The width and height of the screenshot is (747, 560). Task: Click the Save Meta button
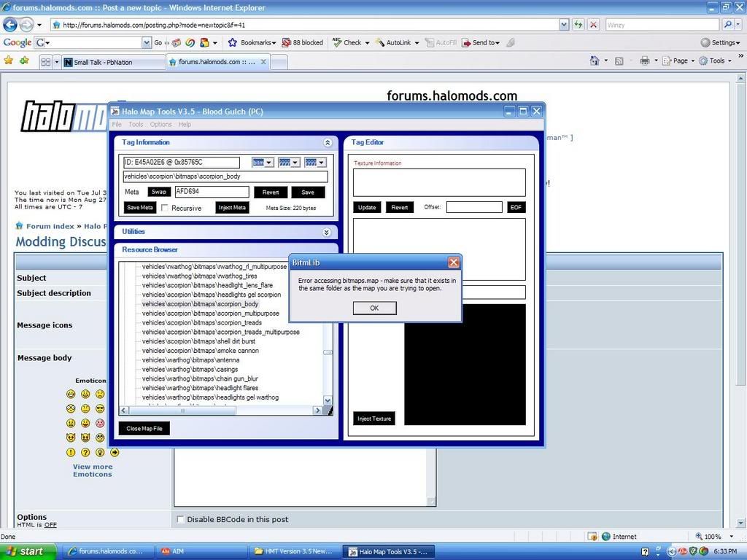140,208
